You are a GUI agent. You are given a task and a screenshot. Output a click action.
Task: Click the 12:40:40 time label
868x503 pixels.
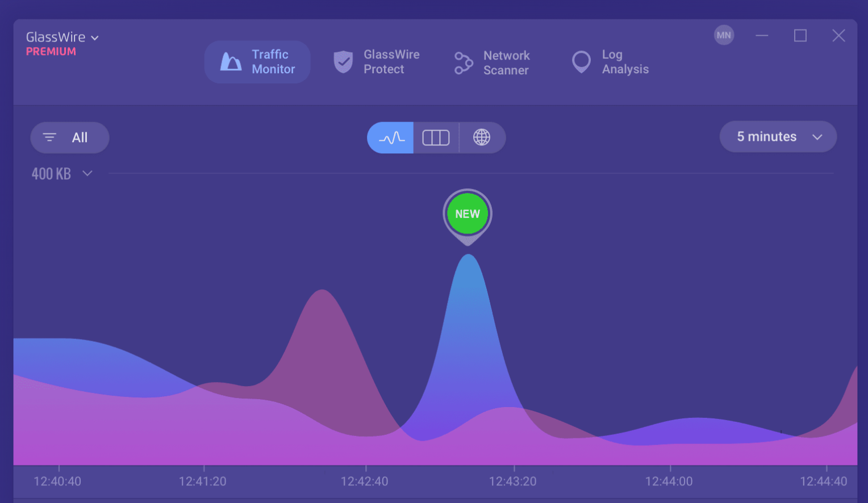click(57, 481)
